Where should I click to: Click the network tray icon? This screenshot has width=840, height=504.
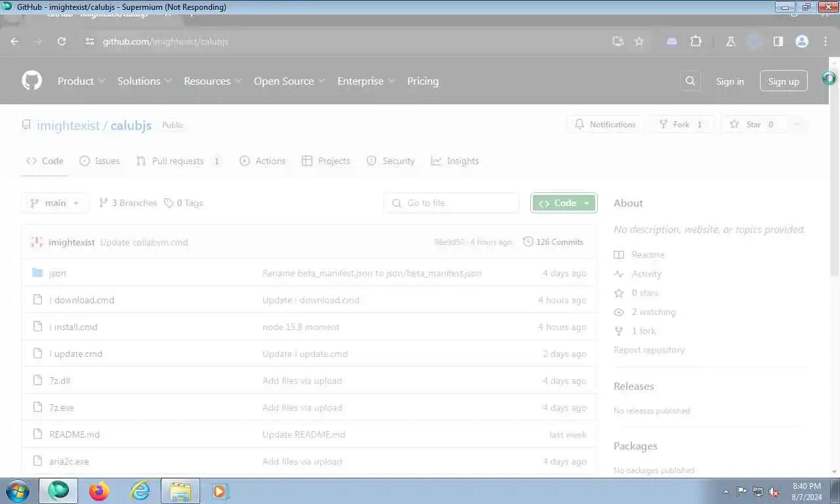coord(758,492)
